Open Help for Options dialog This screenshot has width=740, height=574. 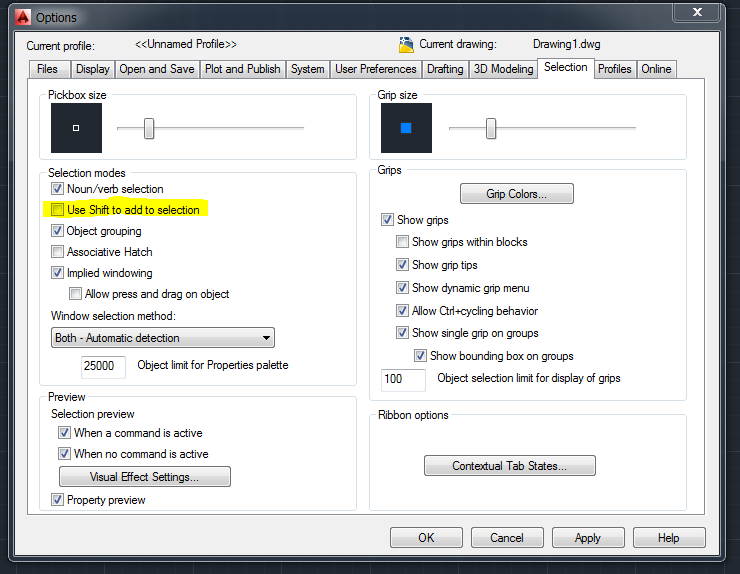pos(669,538)
